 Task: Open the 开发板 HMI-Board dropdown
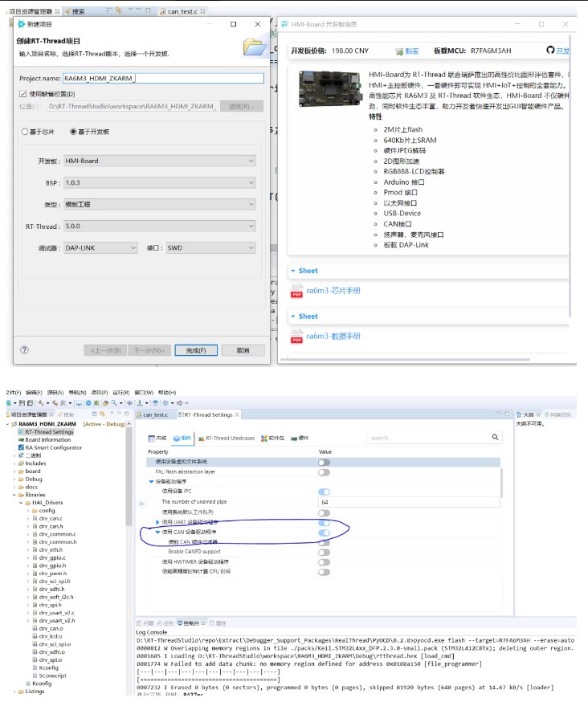[x=159, y=161]
